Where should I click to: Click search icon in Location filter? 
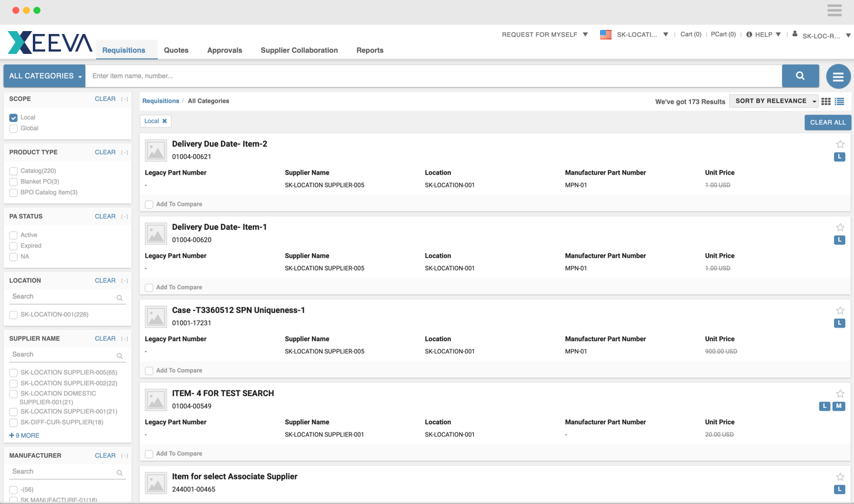[120, 298]
